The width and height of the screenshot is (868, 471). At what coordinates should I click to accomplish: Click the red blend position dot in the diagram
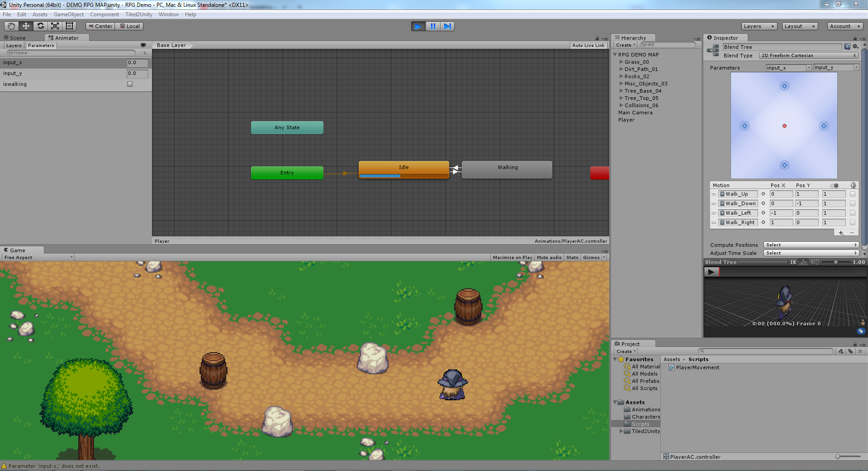tap(784, 126)
